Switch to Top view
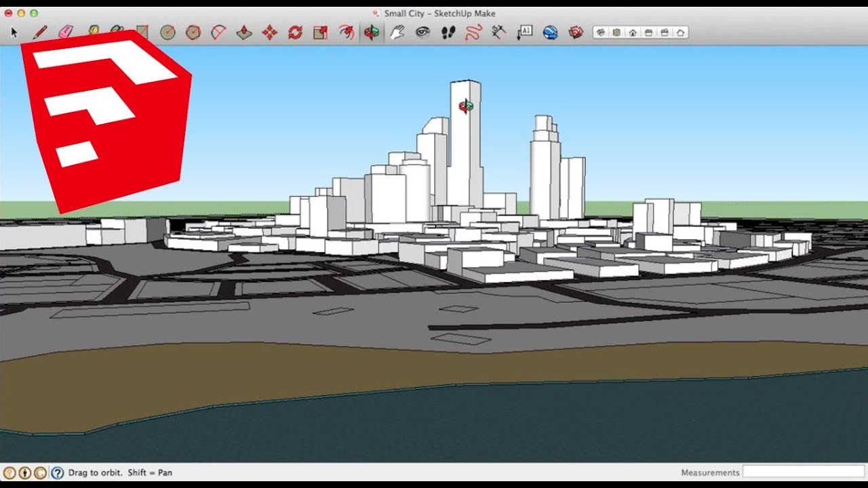The width and height of the screenshot is (868, 488). tap(616, 32)
